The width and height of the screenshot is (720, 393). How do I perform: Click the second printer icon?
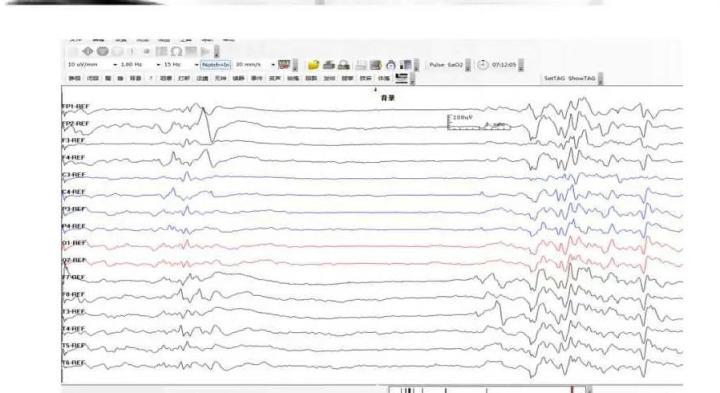pos(344,65)
